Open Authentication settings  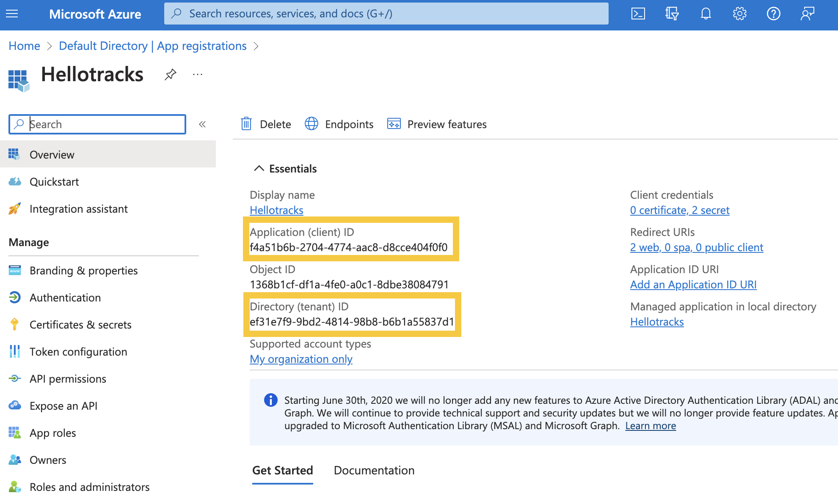tap(65, 298)
